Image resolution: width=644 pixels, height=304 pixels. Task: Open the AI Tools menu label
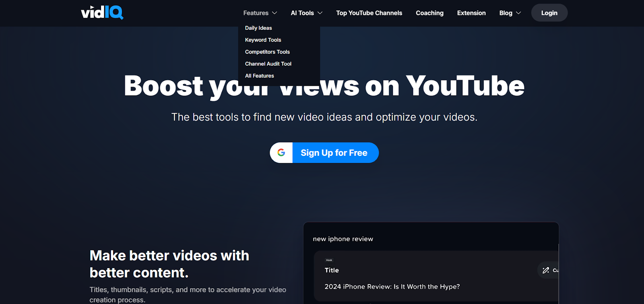click(x=302, y=13)
